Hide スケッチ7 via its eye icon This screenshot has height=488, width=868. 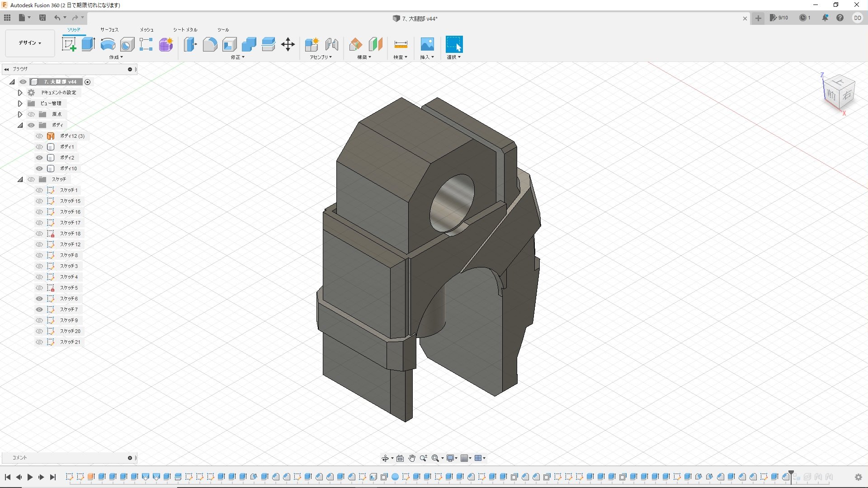tap(39, 310)
